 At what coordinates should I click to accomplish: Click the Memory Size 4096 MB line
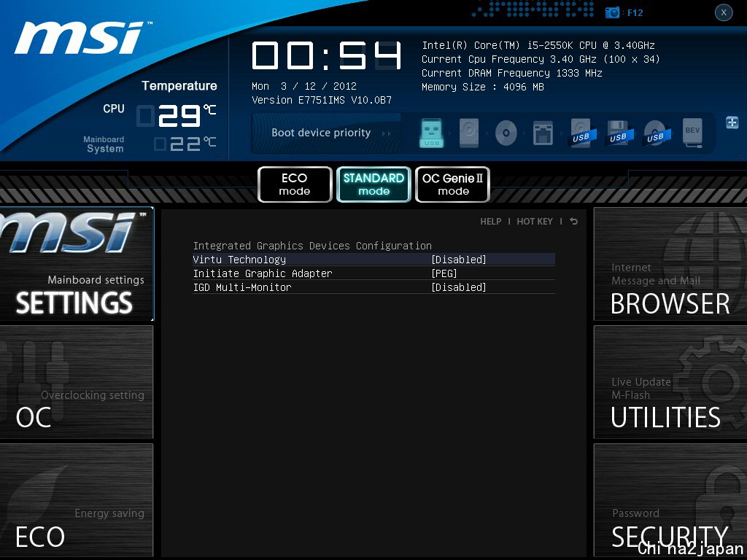point(483,87)
